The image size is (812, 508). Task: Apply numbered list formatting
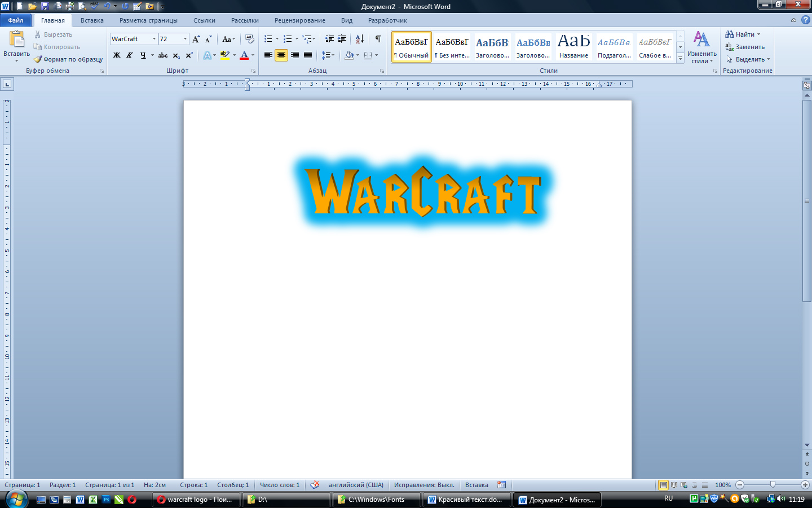[288, 39]
